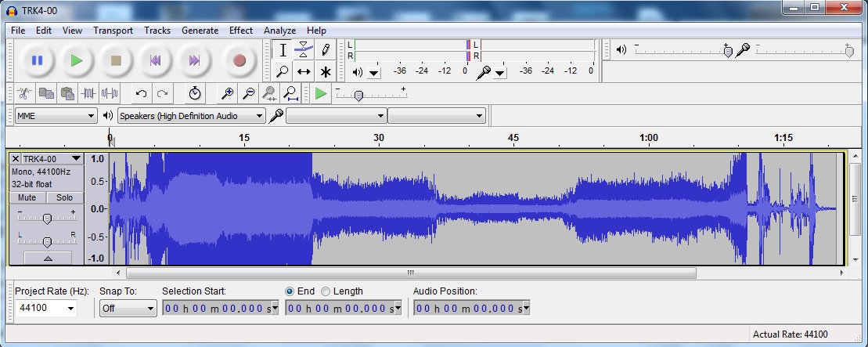The image size is (868, 347).
Task: Start playback with the Play button
Action: tap(77, 60)
